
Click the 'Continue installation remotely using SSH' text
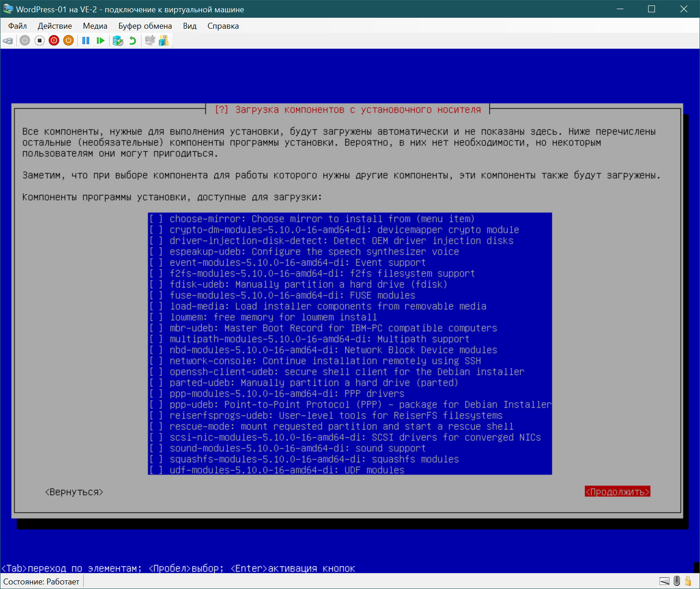coord(371,361)
